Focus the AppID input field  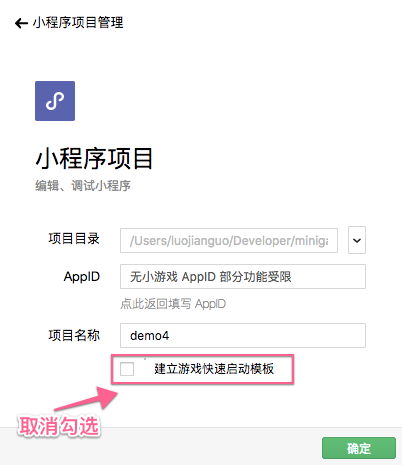(243, 277)
